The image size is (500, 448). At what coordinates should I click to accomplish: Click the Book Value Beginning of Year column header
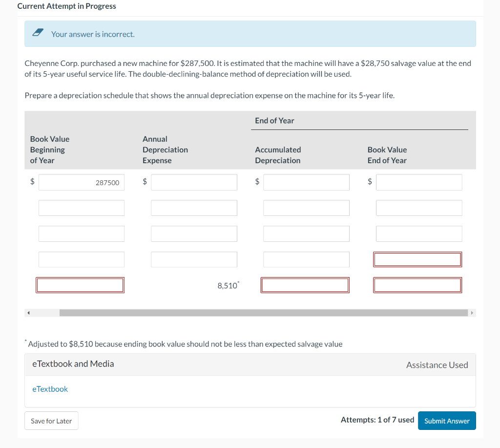50,149
